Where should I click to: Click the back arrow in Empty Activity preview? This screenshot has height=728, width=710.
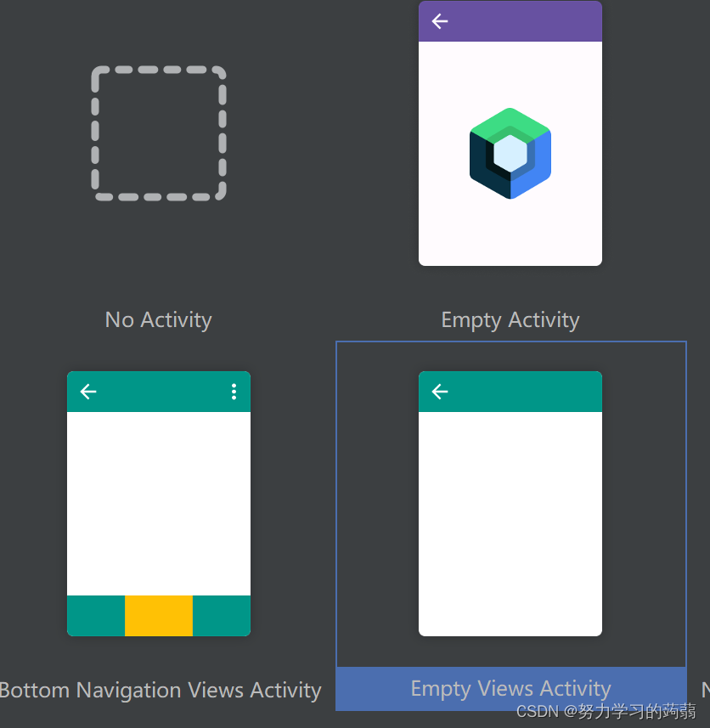click(439, 21)
